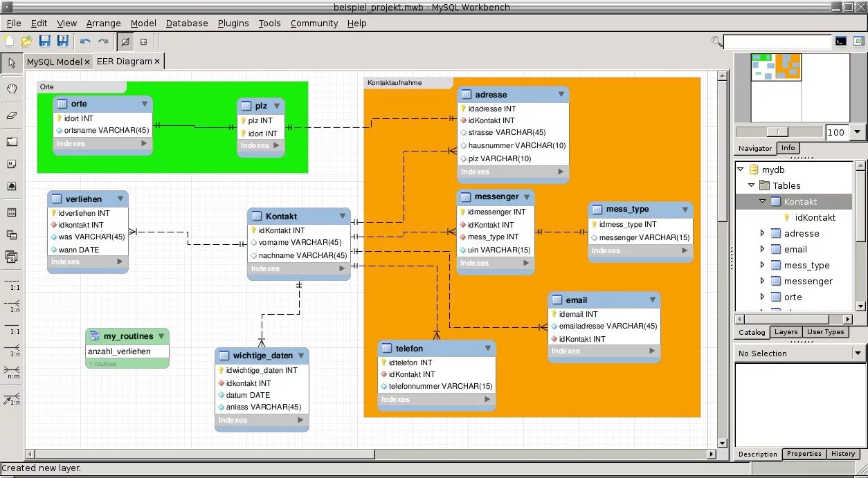Open the History tab
This screenshot has height=478, width=868.
843,454
